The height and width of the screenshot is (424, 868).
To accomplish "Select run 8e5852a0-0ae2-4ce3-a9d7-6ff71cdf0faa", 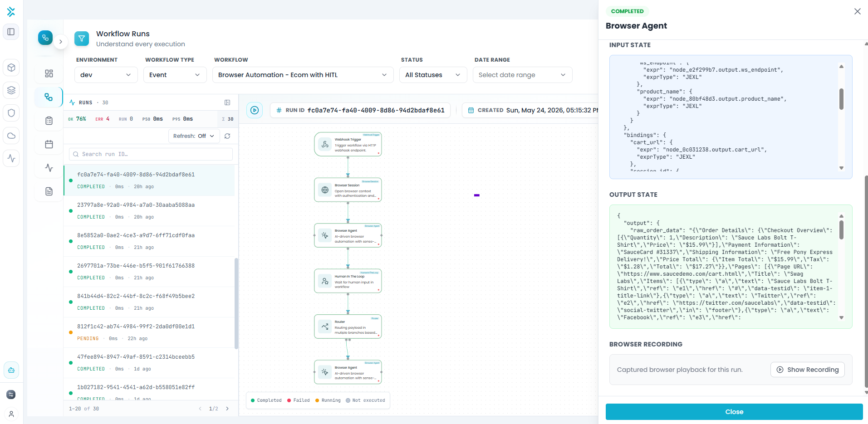I will (x=149, y=241).
